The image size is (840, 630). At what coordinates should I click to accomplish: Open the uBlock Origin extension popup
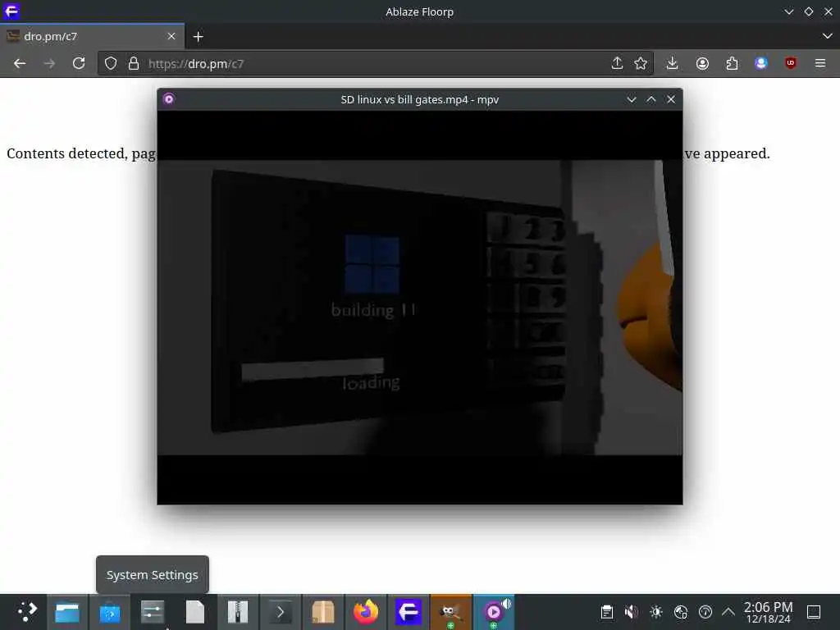coord(790,63)
